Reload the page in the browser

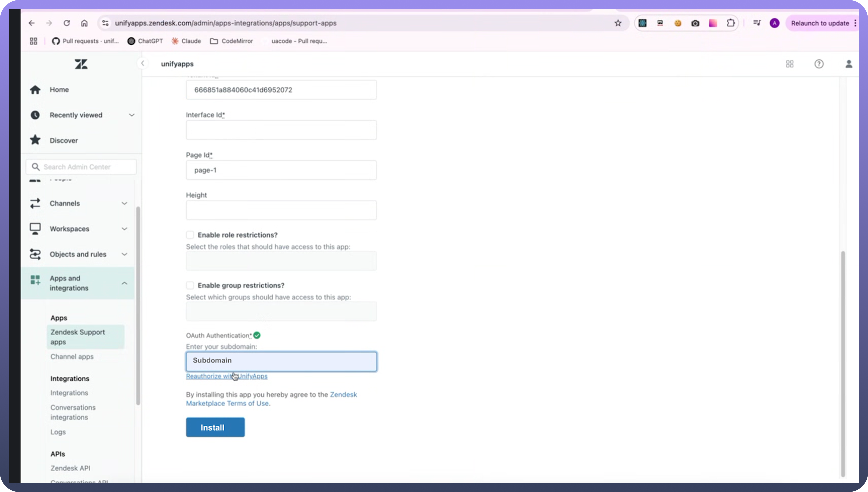point(67,23)
